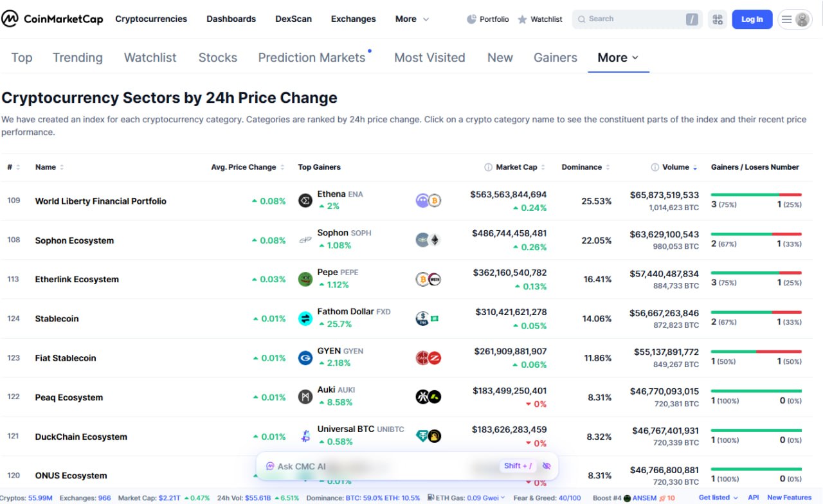
Task: Click the Ethena ENA coin icon
Action: [305, 201]
